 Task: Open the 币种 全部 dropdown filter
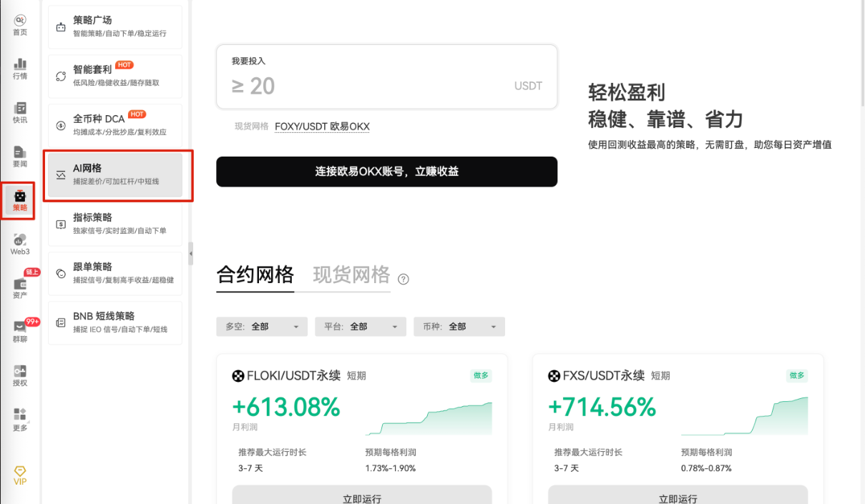(x=459, y=327)
